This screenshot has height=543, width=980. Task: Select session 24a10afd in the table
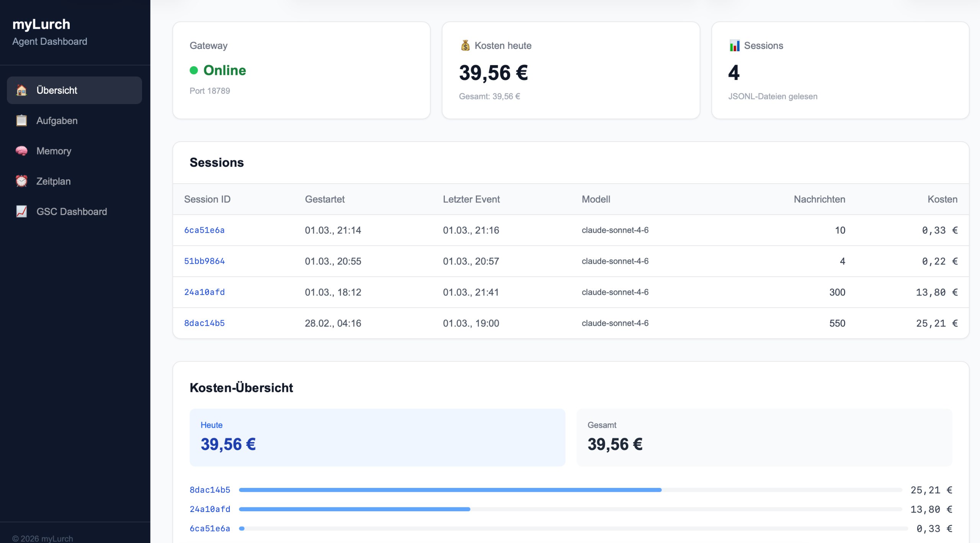204,292
